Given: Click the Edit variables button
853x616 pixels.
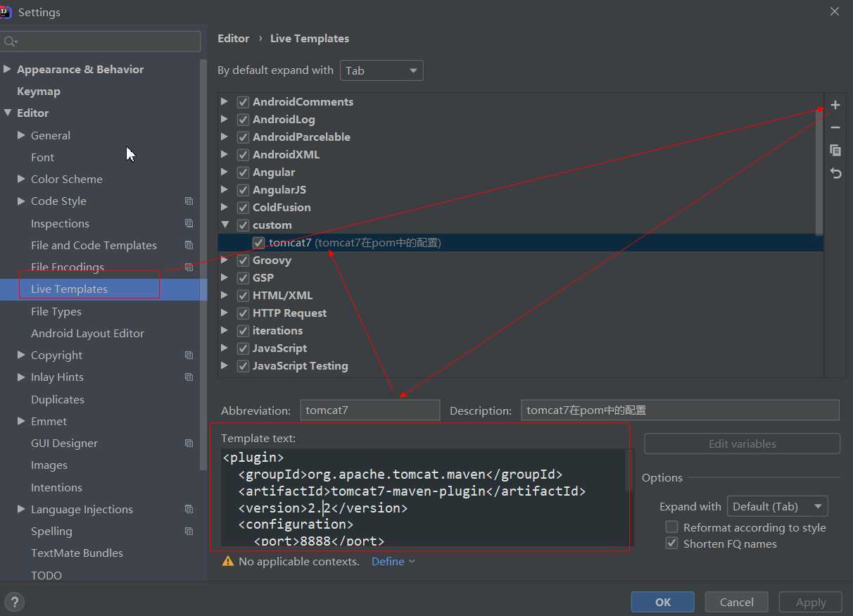Looking at the screenshot, I should 743,444.
